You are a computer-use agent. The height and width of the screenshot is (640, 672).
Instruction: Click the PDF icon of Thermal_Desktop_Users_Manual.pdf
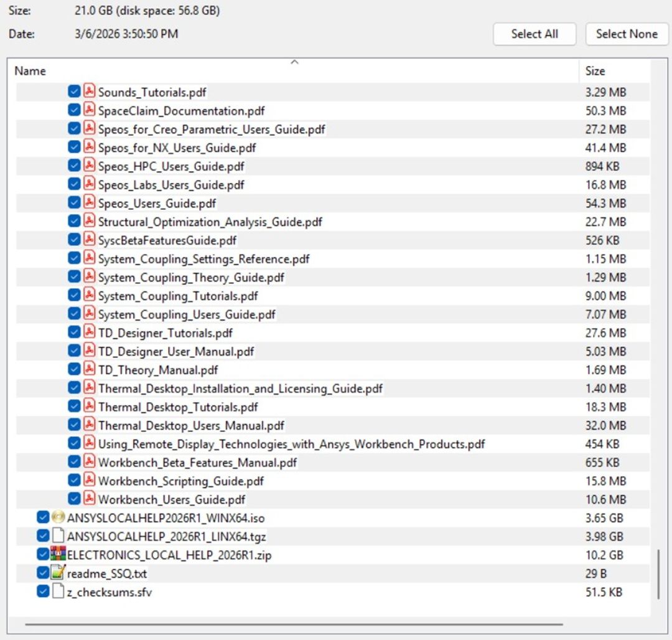pos(89,425)
